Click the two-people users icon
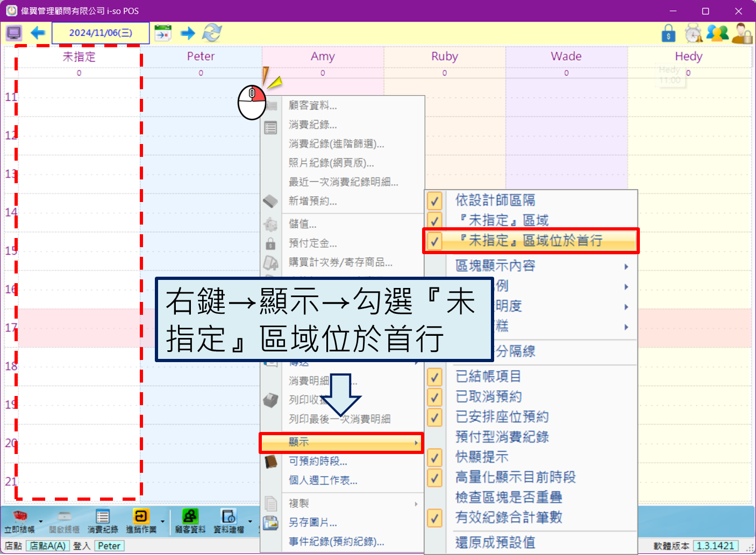756x555 pixels. click(x=717, y=33)
